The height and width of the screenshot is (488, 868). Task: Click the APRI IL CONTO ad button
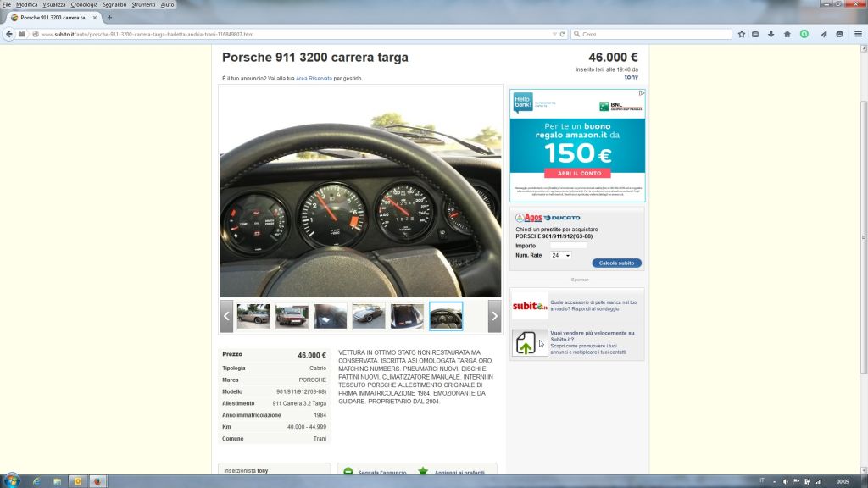coord(577,174)
